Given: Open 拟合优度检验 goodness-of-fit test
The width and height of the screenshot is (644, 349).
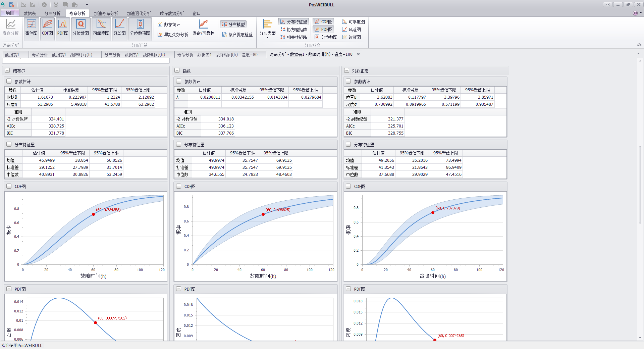Looking at the screenshot, I should [237, 35].
